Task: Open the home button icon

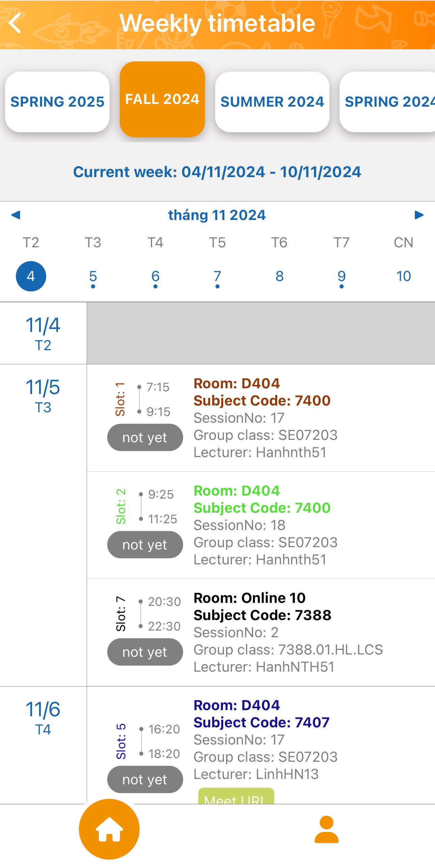Action: (109, 829)
